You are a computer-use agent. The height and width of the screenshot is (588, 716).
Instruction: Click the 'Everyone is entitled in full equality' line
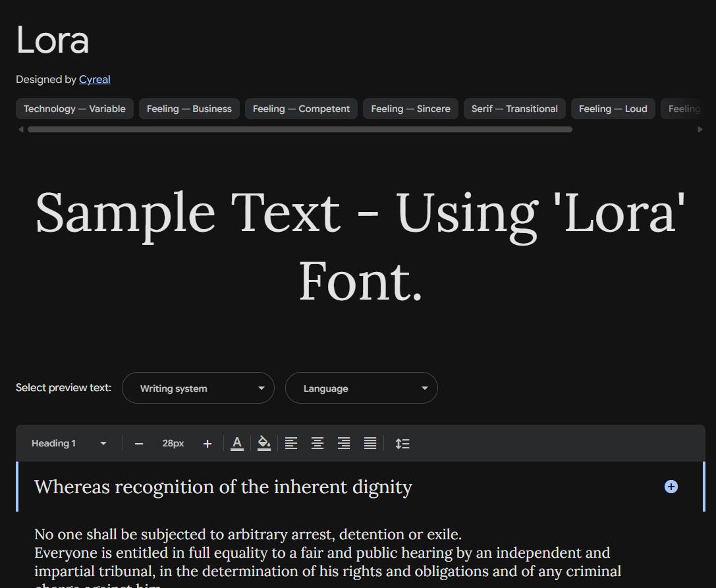(322, 553)
